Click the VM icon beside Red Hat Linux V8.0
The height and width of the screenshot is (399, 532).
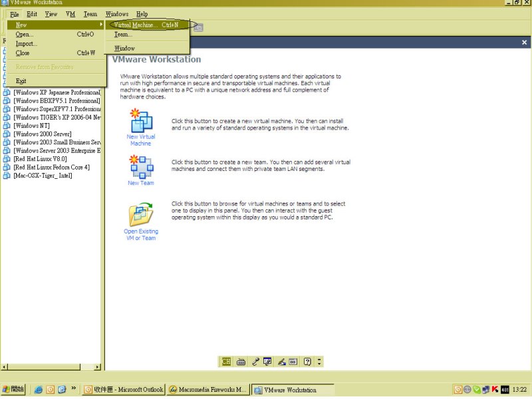tap(7, 159)
